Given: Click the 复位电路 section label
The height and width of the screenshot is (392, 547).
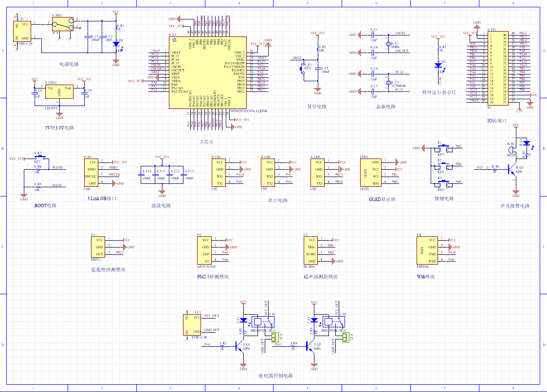Looking at the screenshot, I should 317,107.
